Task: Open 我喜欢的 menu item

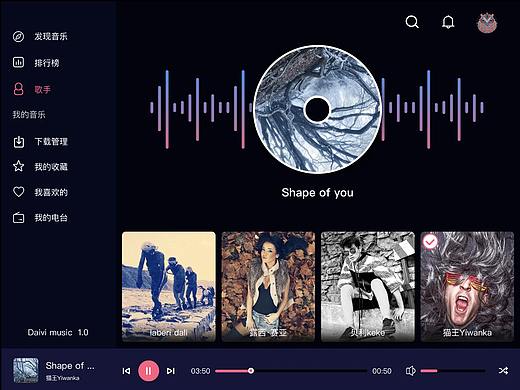Action: [x=51, y=192]
